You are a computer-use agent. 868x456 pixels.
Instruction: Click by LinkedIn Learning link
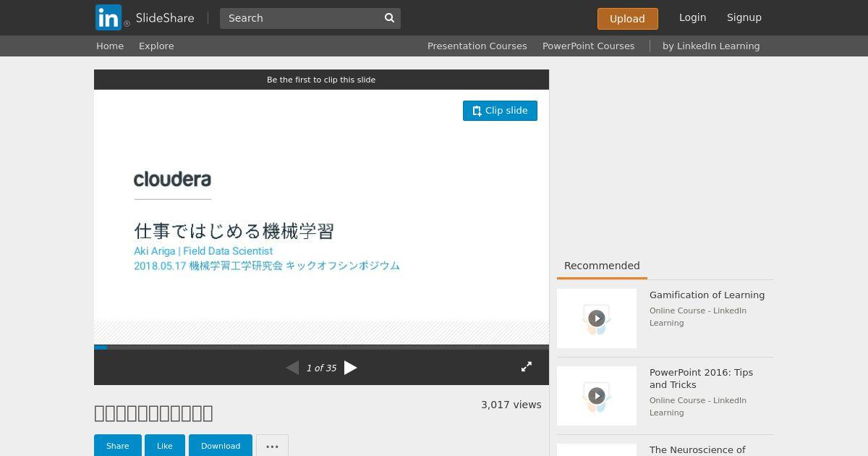(x=711, y=46)
